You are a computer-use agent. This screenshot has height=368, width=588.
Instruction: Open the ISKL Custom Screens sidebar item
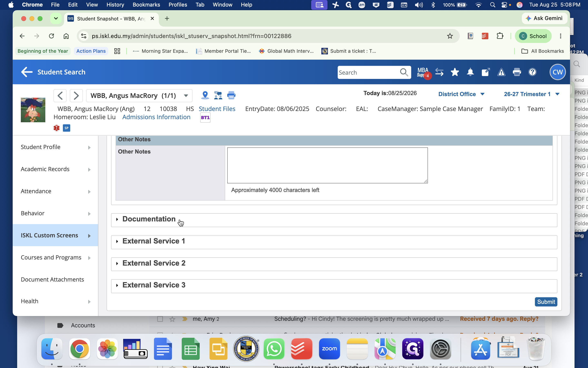(x=55, y=235)
